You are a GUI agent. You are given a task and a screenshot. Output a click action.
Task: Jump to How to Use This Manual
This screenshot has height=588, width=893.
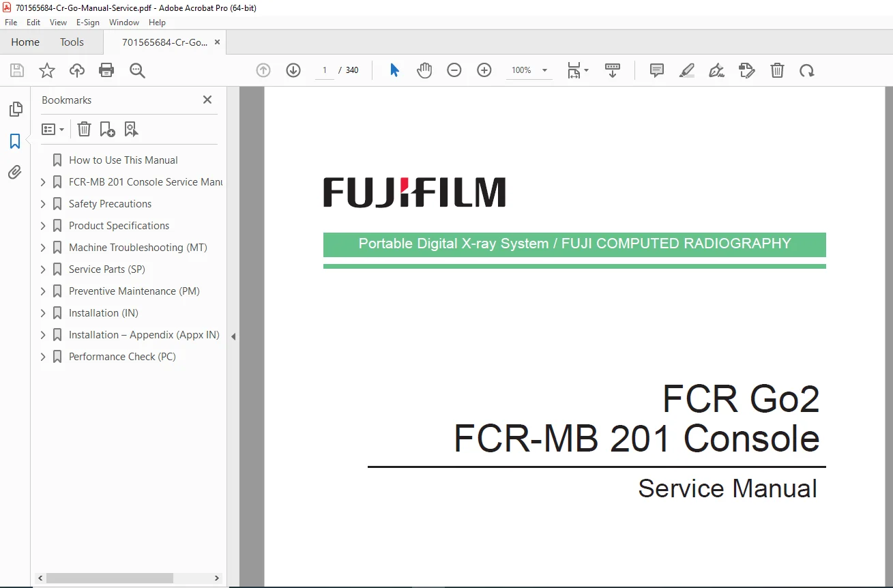point(123,160)
